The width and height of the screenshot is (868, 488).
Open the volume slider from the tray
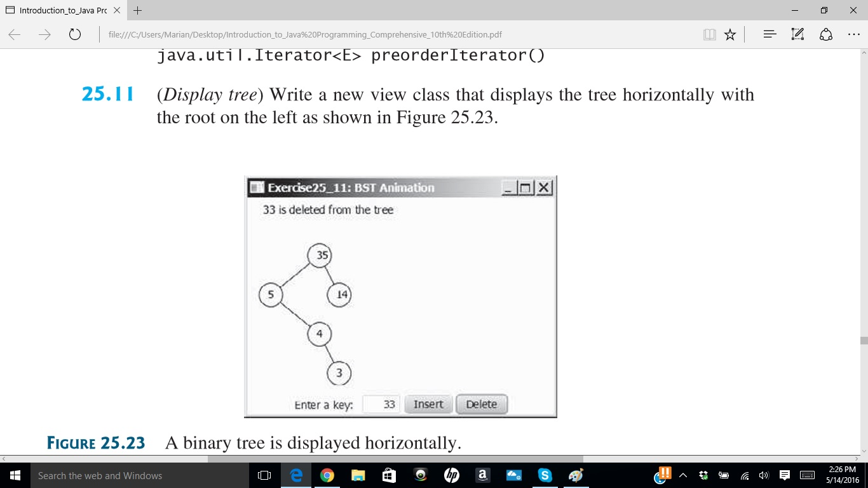point(764,475)
